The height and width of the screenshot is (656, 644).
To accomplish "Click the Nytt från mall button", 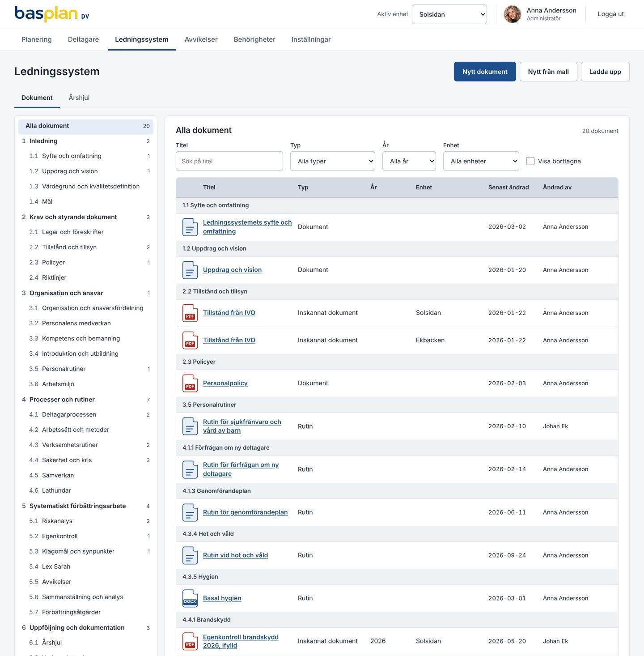I will (548, 72).
